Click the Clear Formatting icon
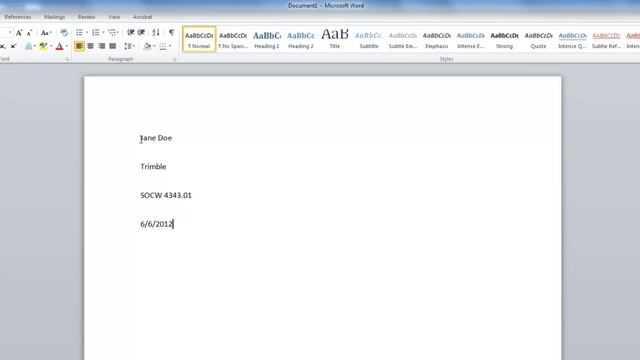The image size is (640, 360). [64, 33]
